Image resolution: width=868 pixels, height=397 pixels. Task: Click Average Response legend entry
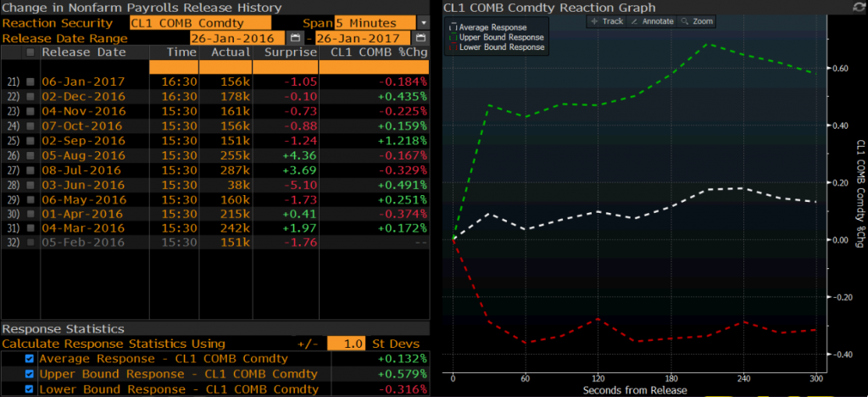coord(487,27)
